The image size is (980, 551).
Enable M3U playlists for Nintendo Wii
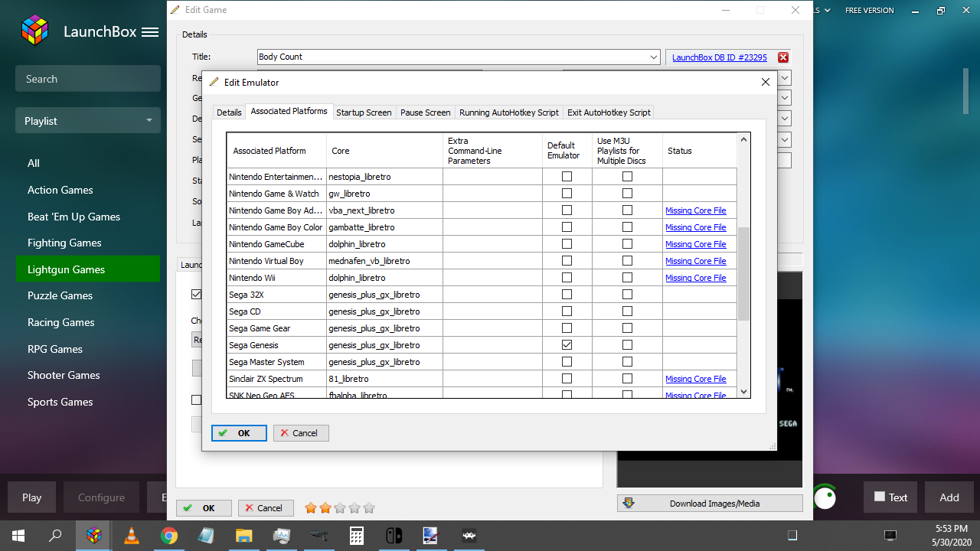click(x=627, y=278)
